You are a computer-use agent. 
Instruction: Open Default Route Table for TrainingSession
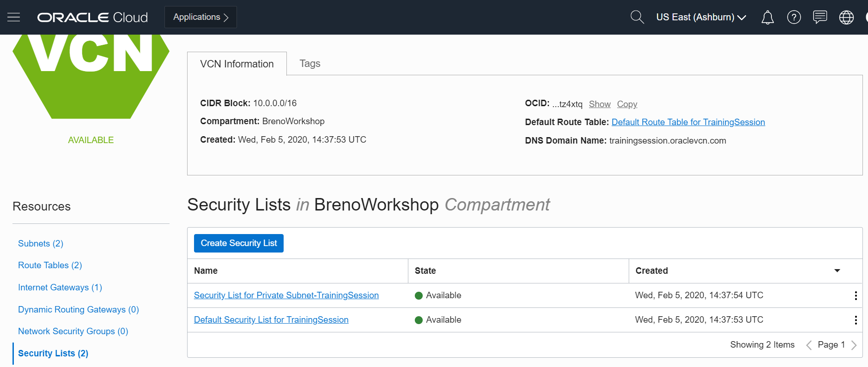coord(688,122)
